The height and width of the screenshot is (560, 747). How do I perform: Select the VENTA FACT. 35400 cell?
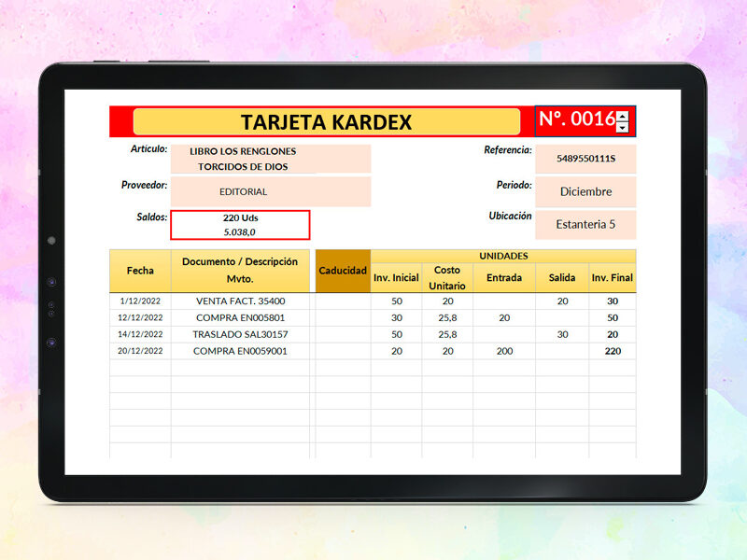point(240,301)
